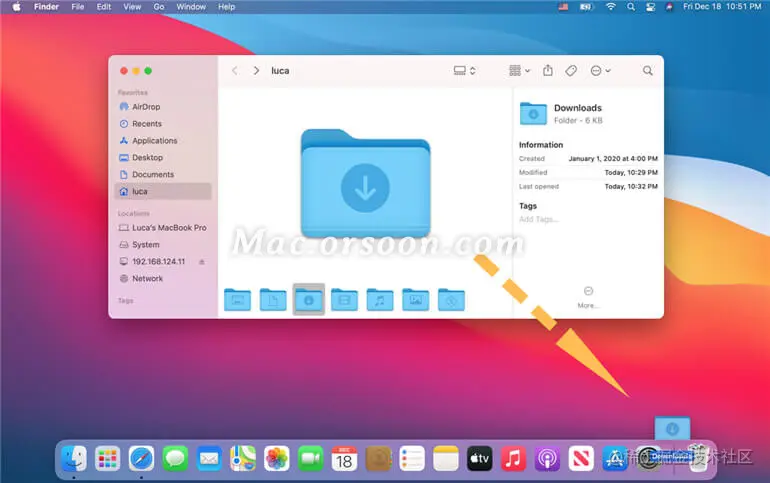770x483 pixels.
Task: Click the US flag input source icon
Action: click(x=563, y=7)
